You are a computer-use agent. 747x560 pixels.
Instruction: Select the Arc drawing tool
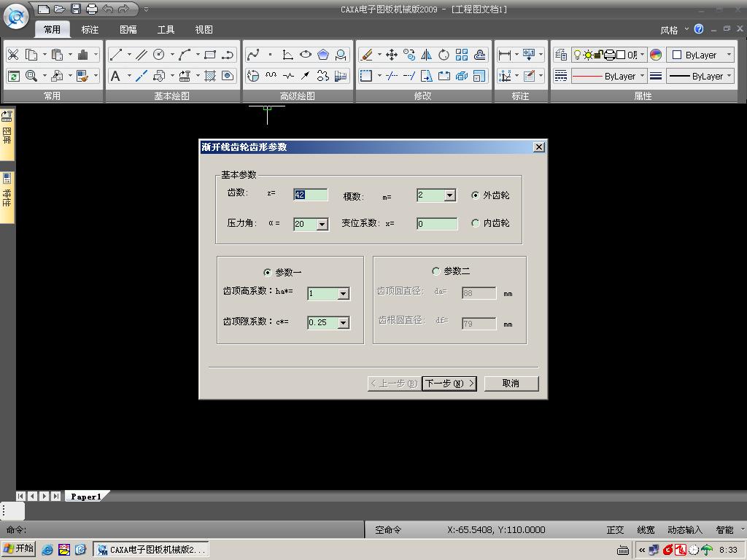(185, 55)
